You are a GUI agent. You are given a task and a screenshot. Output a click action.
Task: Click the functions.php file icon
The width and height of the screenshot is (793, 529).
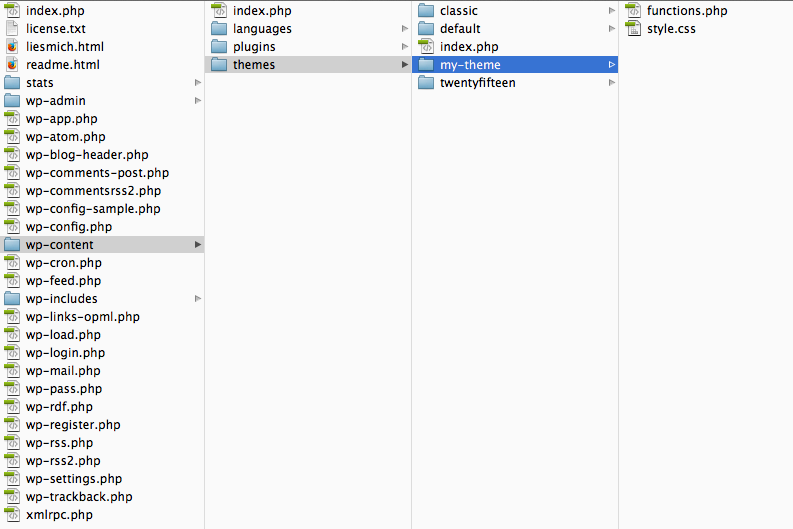[633, 10]
